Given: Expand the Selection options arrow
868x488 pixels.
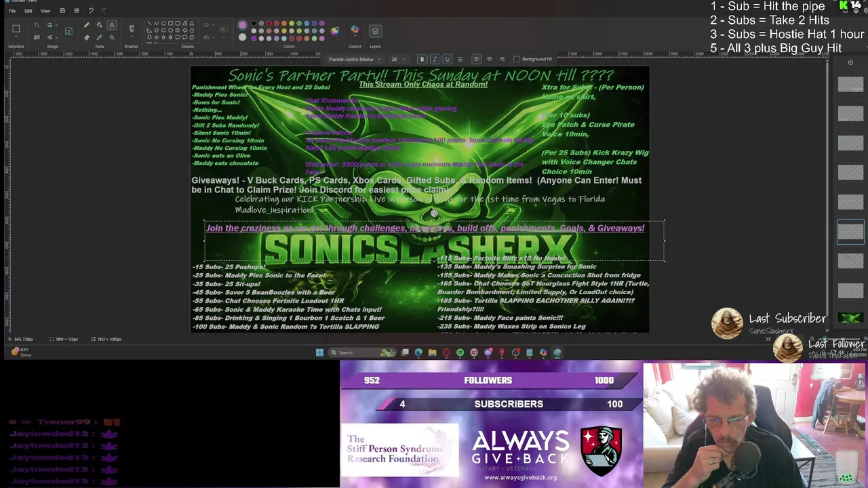Looking at the screenshot, I should pyautogui.click(x=16, y=37).
